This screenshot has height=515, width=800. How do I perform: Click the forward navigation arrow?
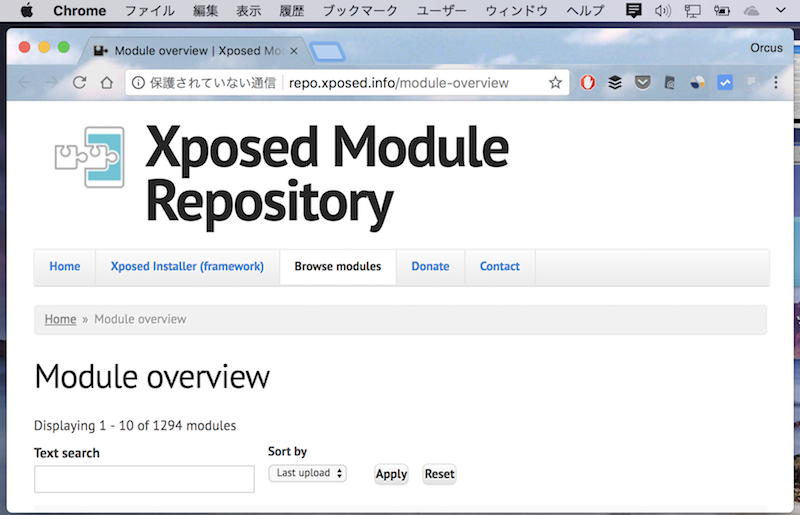click(x=52, y=82)
